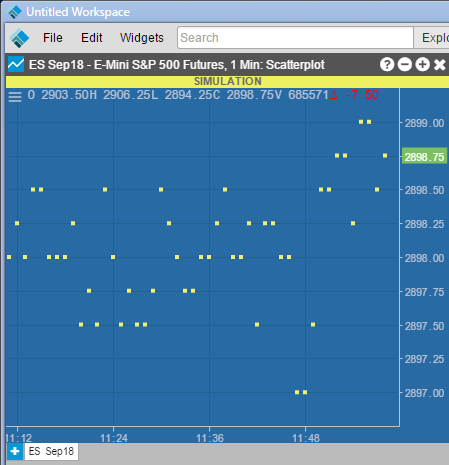The height and width of the screenshot is (465, 449).
Task: Click the red delta -7.50 value
Action: [x=355, y=95]
